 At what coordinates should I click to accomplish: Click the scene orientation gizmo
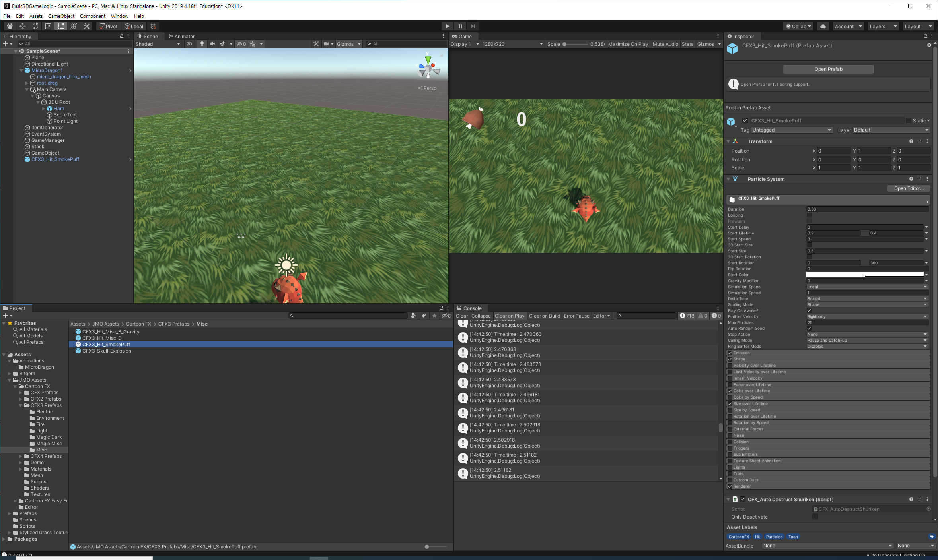tap(428, 68)
